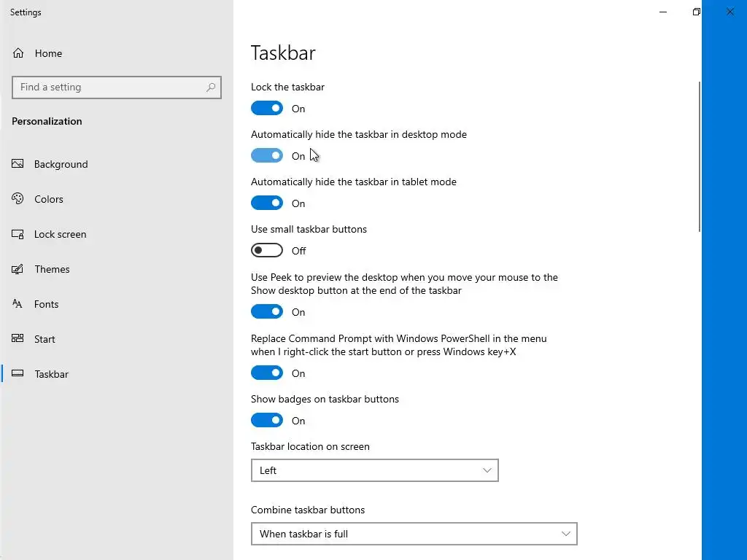This screenshot has width=747, height=560.
Task: Click the search magnifier icon
Action: (211, 87)
